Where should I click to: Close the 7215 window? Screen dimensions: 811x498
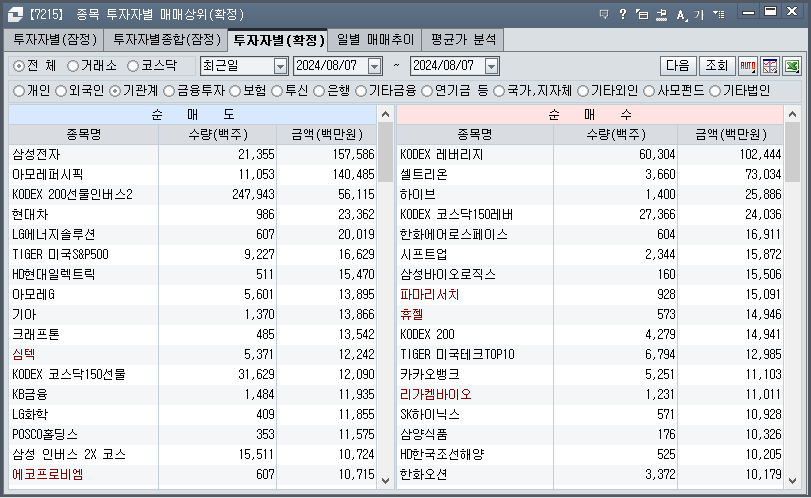(792, 11)
